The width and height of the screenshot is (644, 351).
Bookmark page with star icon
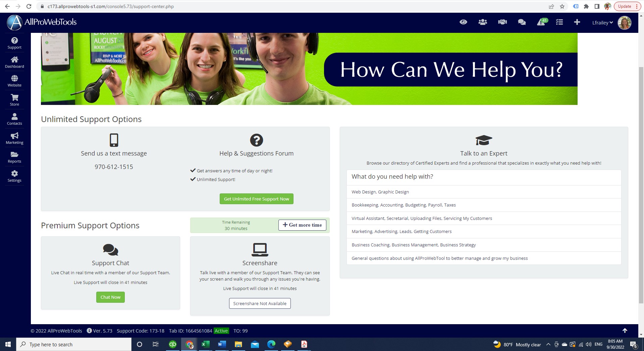[562, 6]
